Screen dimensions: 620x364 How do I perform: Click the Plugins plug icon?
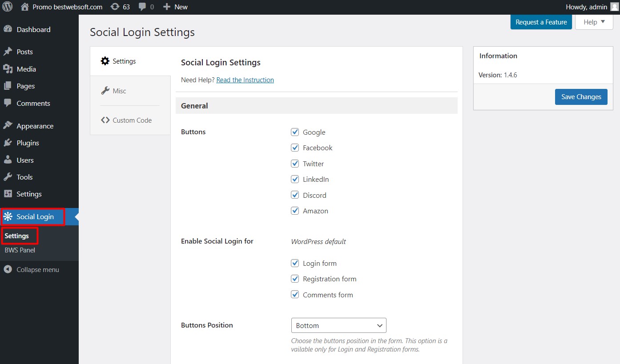(8, 143)
